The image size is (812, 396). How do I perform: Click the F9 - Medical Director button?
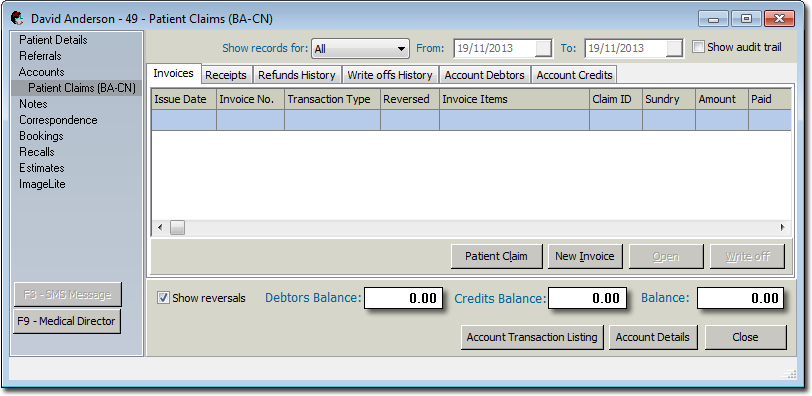pyautogui.click(x=66, y=321)
